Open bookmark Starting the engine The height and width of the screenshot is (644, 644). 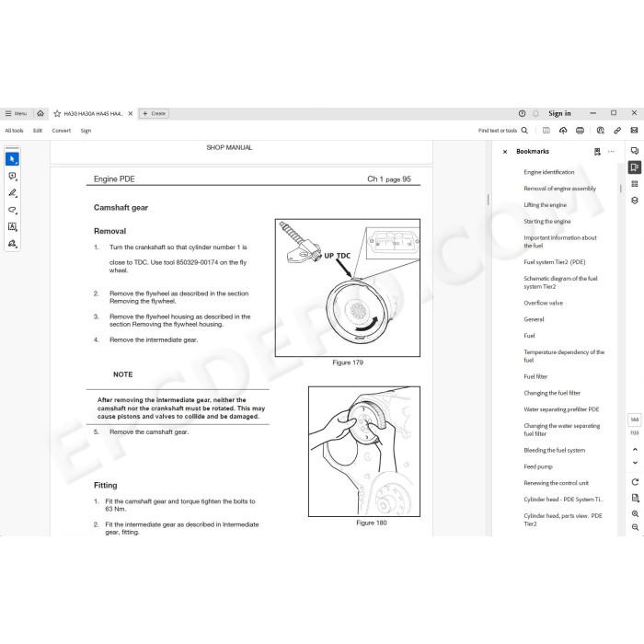(x=547, y=222)
